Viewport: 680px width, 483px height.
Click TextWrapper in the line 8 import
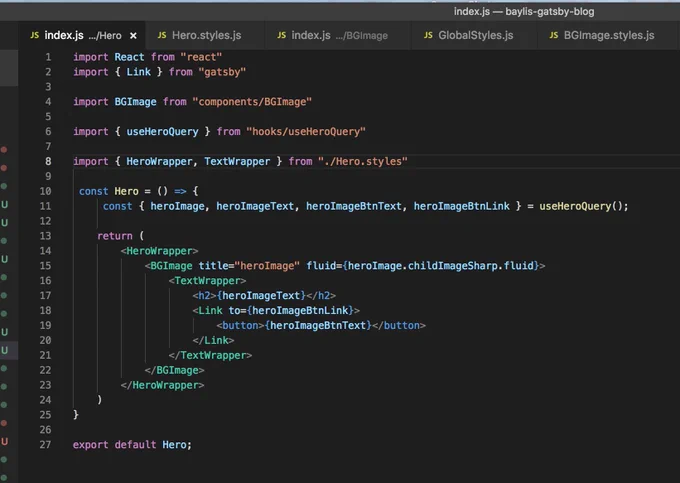[237, 161]
